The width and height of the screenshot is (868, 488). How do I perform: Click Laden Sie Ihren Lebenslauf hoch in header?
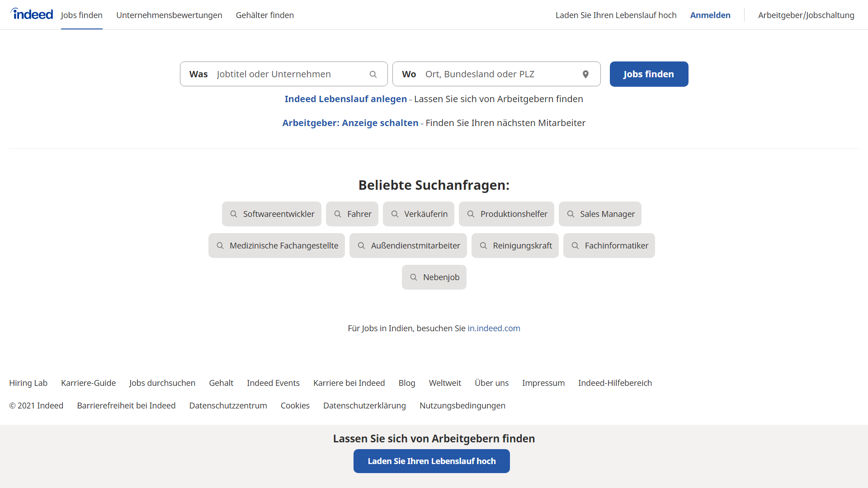coord(616,15)
